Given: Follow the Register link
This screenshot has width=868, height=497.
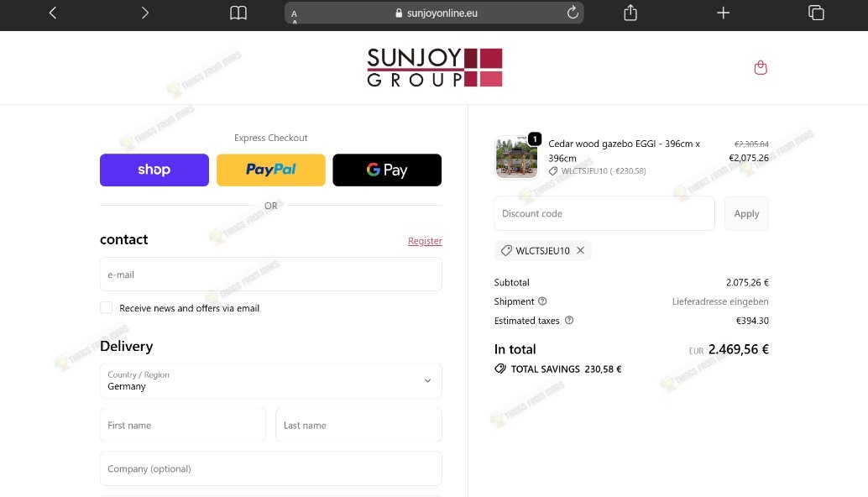Looking at the screenshot, I should pyautogui.click(x=425, y=241).
